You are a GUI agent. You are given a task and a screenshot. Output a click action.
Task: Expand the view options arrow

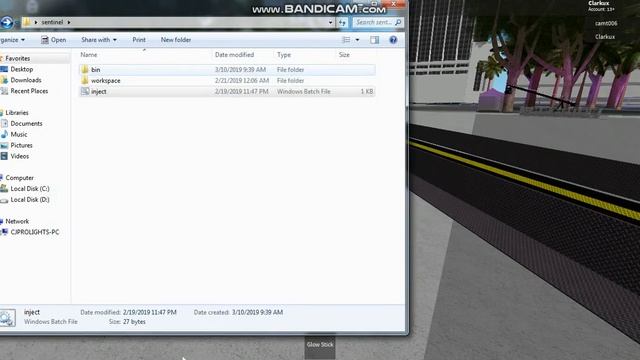357,40
